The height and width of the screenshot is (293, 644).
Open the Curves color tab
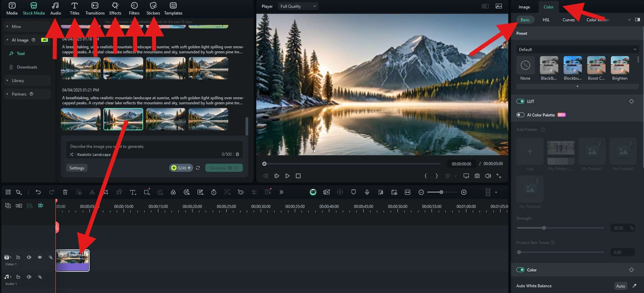click(x=569, y=20)
